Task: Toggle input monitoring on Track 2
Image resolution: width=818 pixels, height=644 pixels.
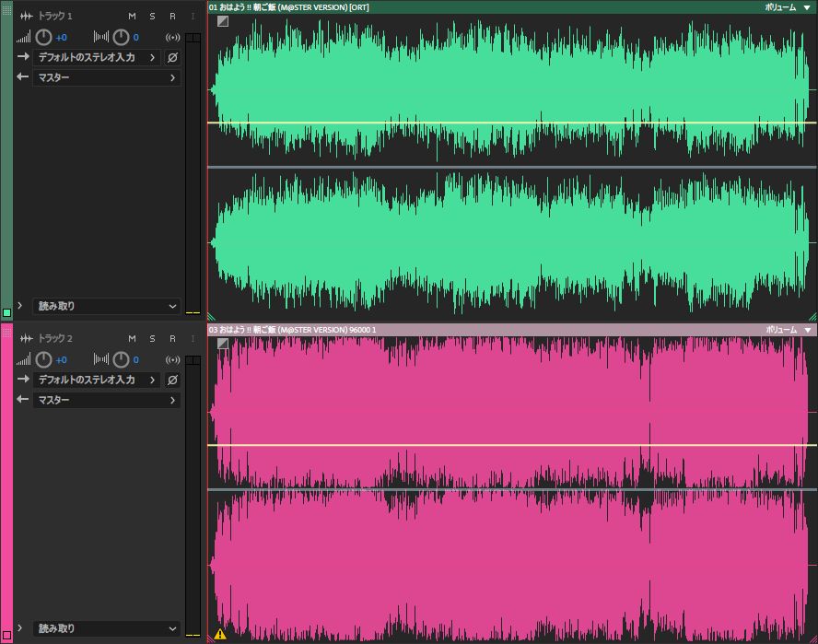Action: (x=193, y=339)
